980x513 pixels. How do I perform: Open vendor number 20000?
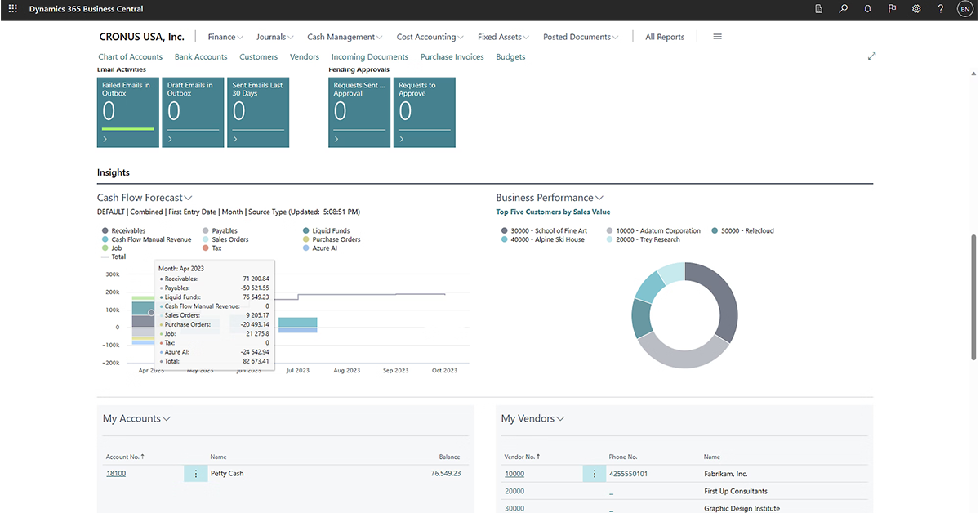(x=514, y=492)
